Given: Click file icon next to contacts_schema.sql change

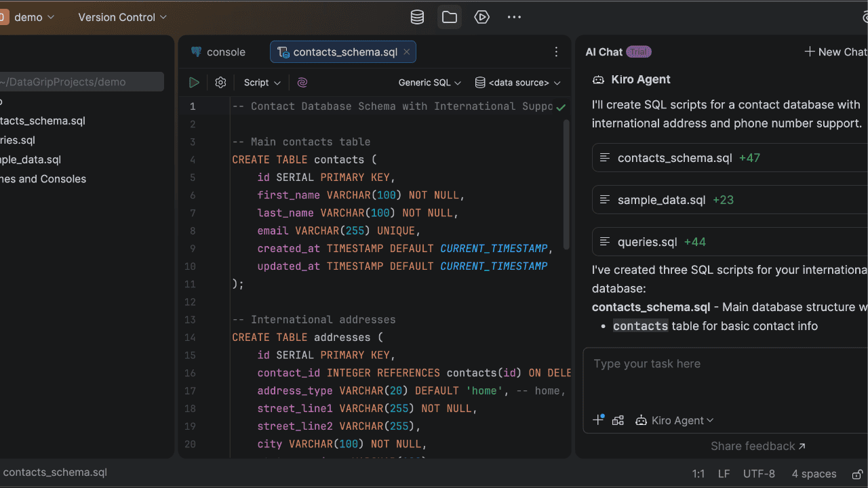Looking at the screenshot, I should 605,158.
